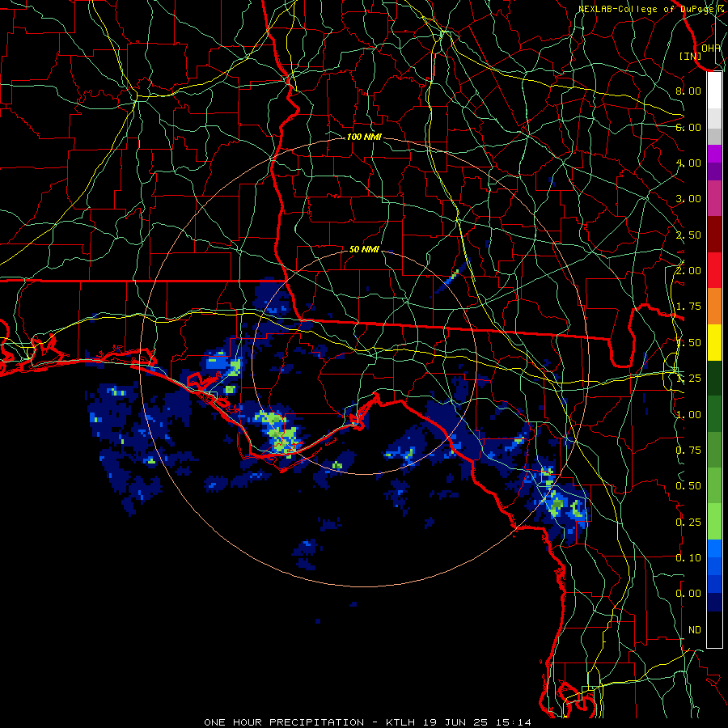The image size is (728, 728).
Task: Click the 8.00 legend value
Action: point(688,91)
